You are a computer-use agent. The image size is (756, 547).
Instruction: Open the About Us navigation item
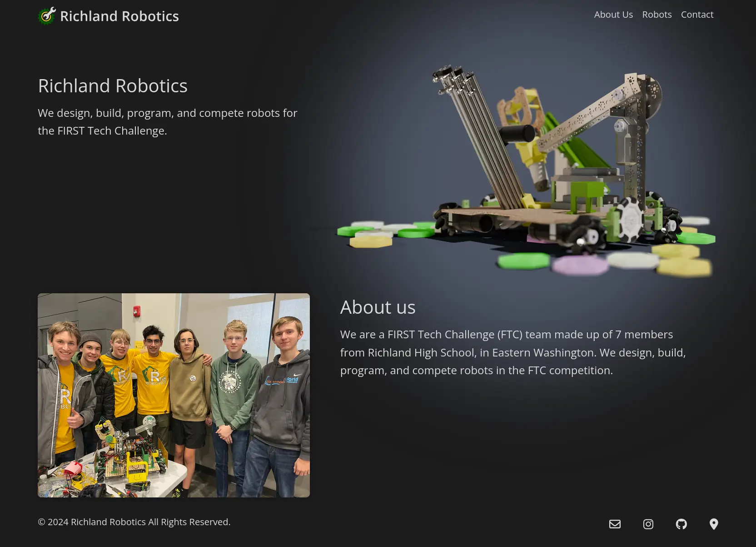pos(613,14)
